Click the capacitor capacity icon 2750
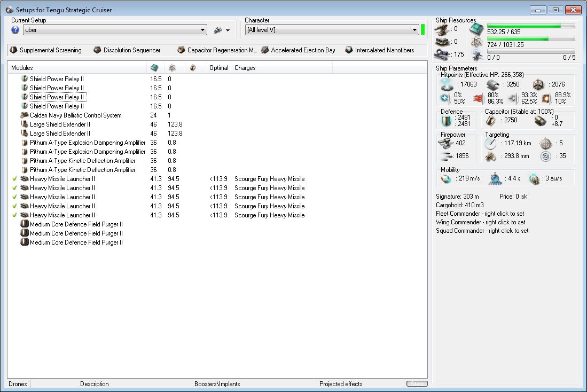 click(491, 121)
